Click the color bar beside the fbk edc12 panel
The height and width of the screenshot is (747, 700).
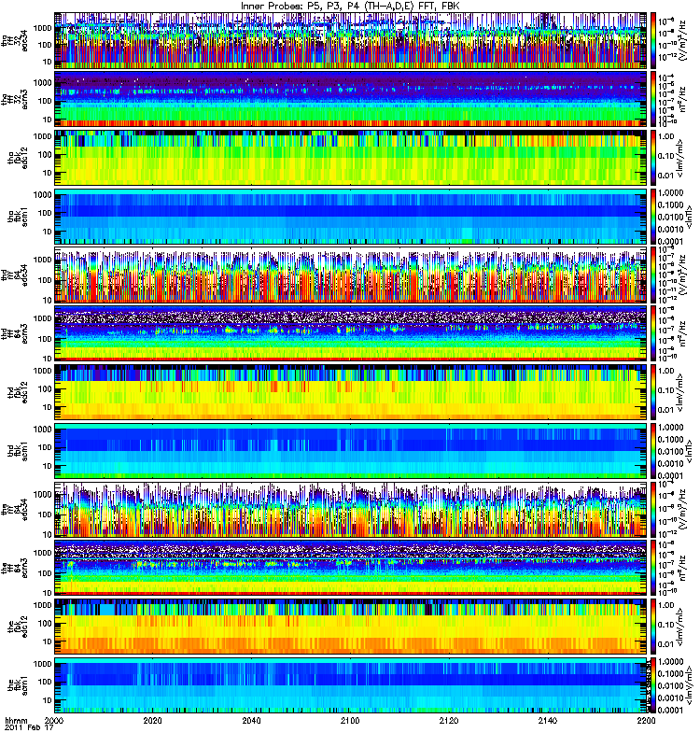(x=652, y=627)
